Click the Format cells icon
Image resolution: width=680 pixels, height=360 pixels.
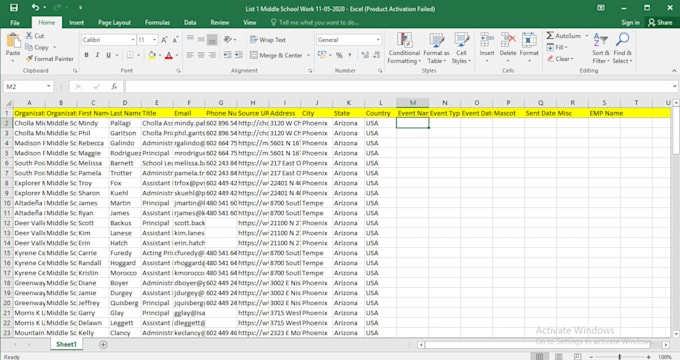point(529,40)
